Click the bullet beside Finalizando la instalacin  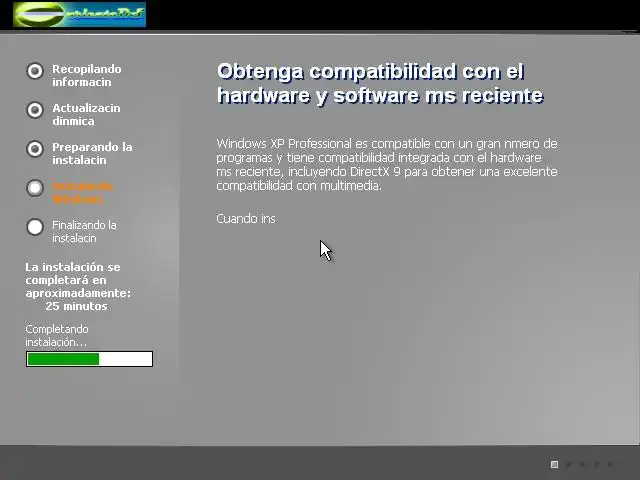click(x=35, y=227)
